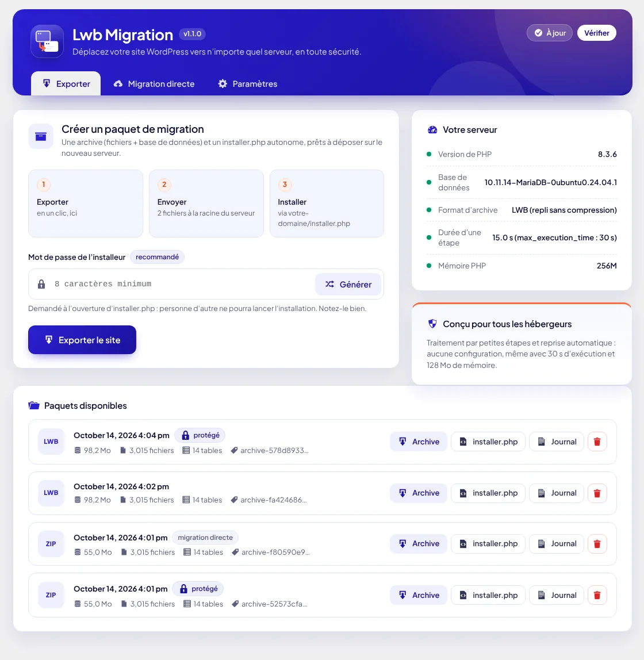The height and width of the screenshot is (660, 644).
Task: Select step 3 Installer card
Action: click(327, 204)
